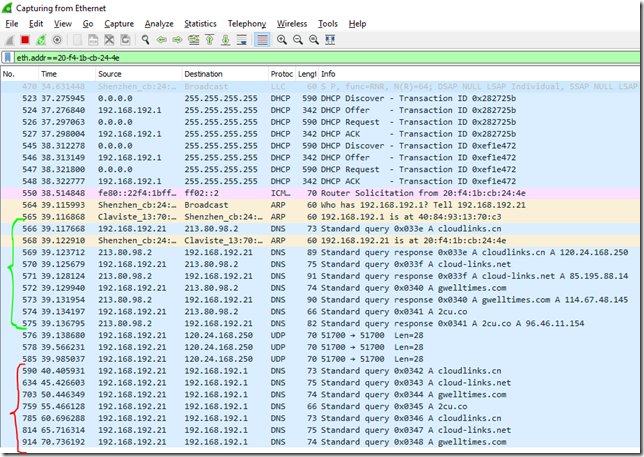The width and height of the screenshot is (644, 457).
Task: Toggle auto-scroll during live capture
Action: tap(242, 40)
